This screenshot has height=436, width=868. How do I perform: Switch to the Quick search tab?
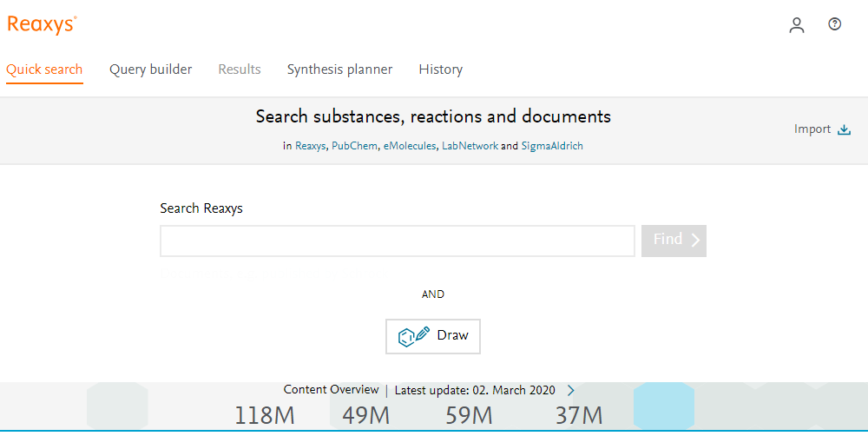click(44, 69)
